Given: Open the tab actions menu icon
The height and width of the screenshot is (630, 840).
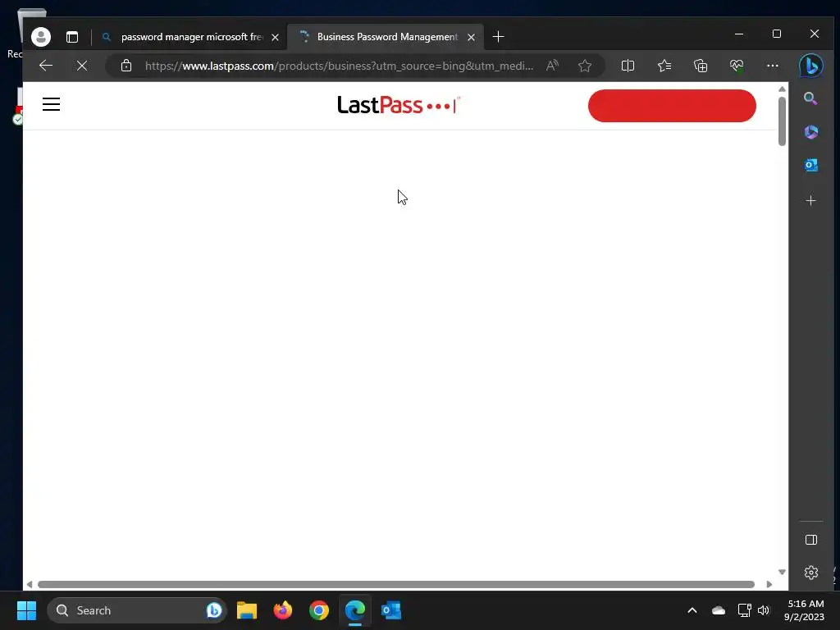Looking at the screenshot, I should click(x=72, y=37).
